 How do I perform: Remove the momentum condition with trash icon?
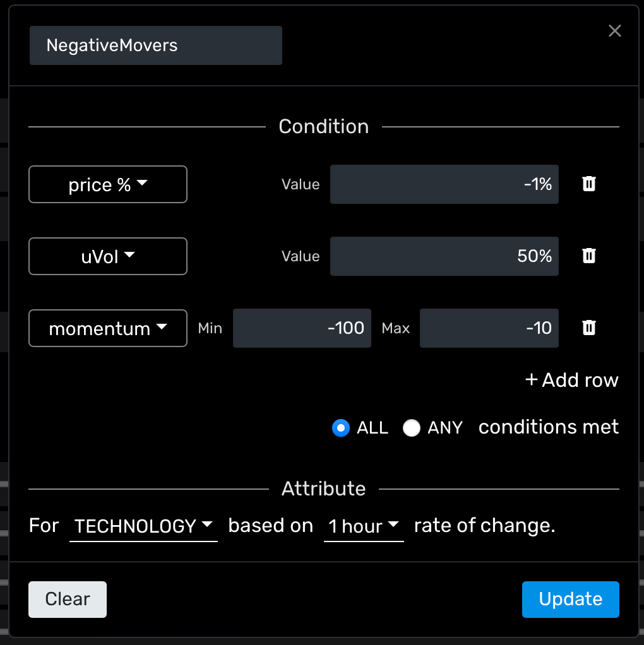pyautogui.click(x=588, y=328)
